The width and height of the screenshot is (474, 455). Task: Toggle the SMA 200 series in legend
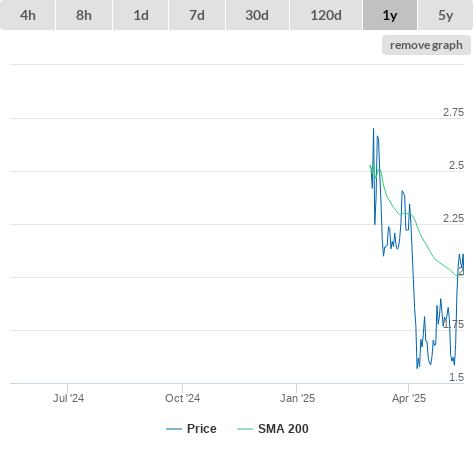[273, 429]
